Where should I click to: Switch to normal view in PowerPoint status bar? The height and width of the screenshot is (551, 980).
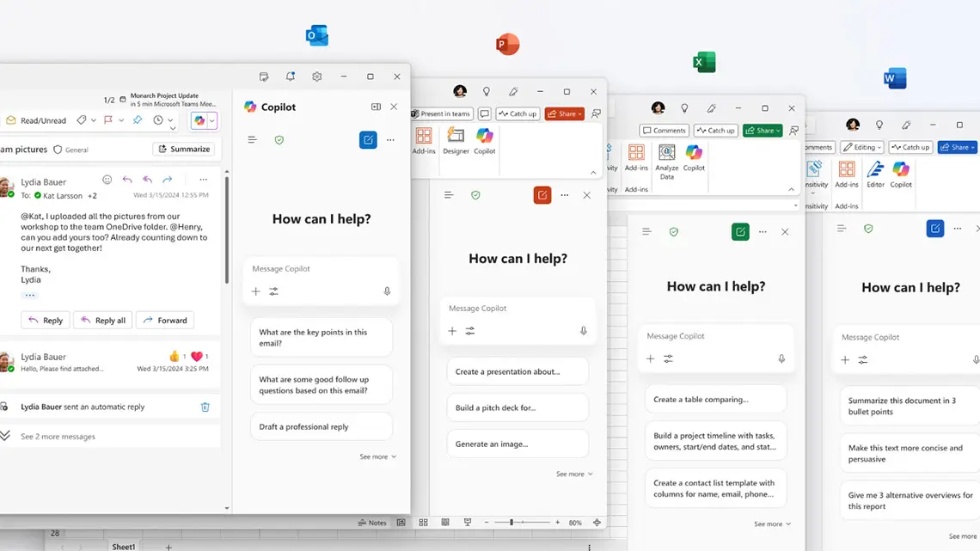(401, 523)
